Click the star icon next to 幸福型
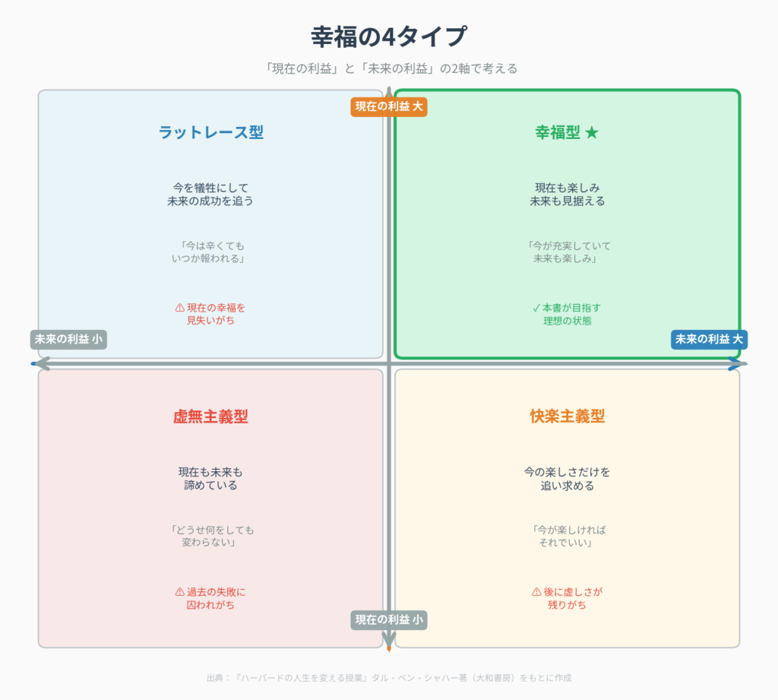The width and height of the screenshot is (778, 700). coord(592,132)
